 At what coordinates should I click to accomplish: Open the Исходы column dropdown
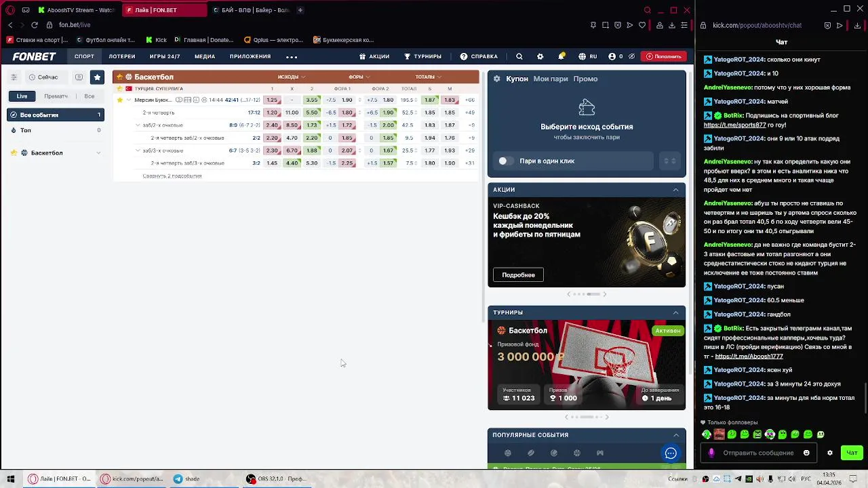[x=292, y=77]
